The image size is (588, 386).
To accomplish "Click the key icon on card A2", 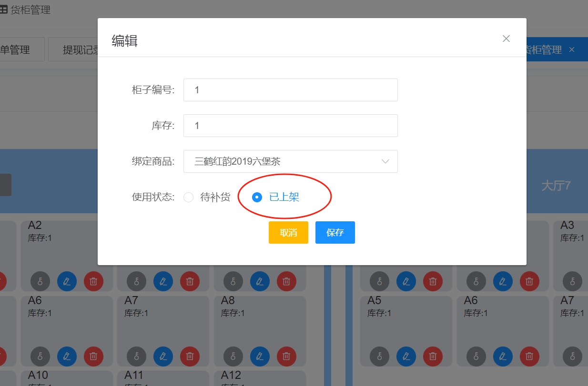I will click(41, 281).
